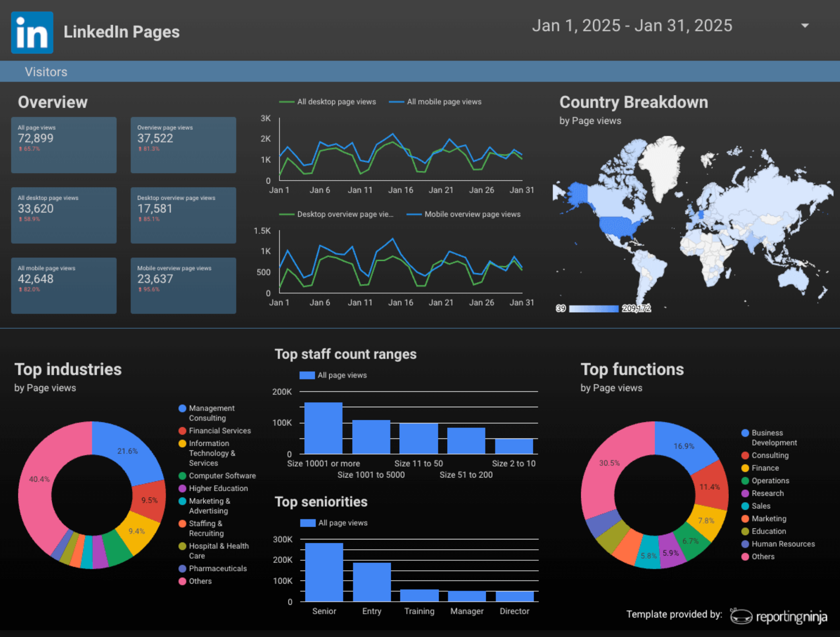Select Human Resources in functions legend

tap(778, 544)
